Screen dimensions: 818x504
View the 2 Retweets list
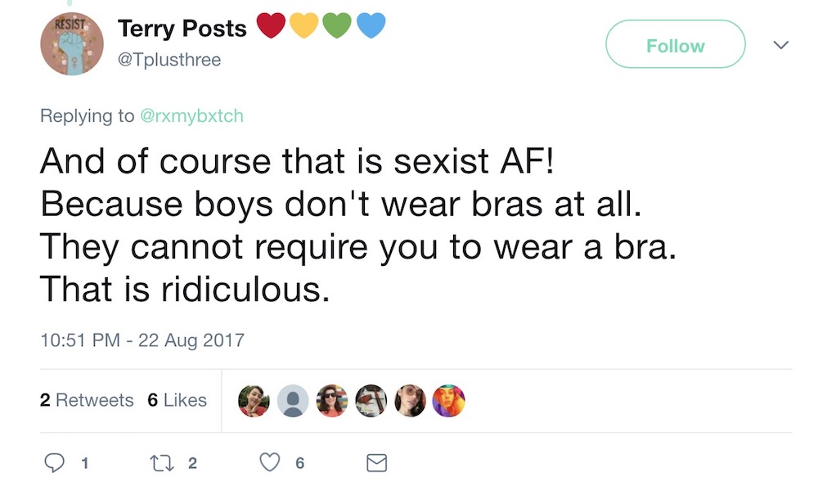tap(87, 400)
